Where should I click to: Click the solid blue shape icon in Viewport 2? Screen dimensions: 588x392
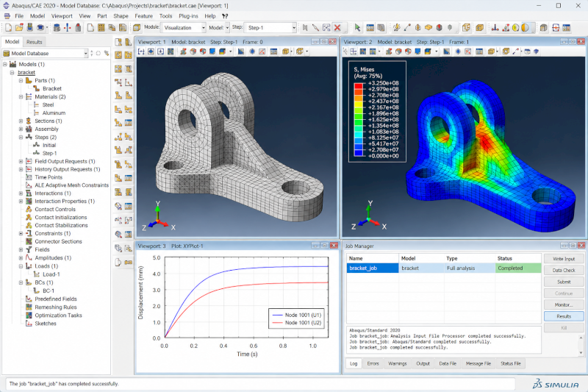[417, 51]
